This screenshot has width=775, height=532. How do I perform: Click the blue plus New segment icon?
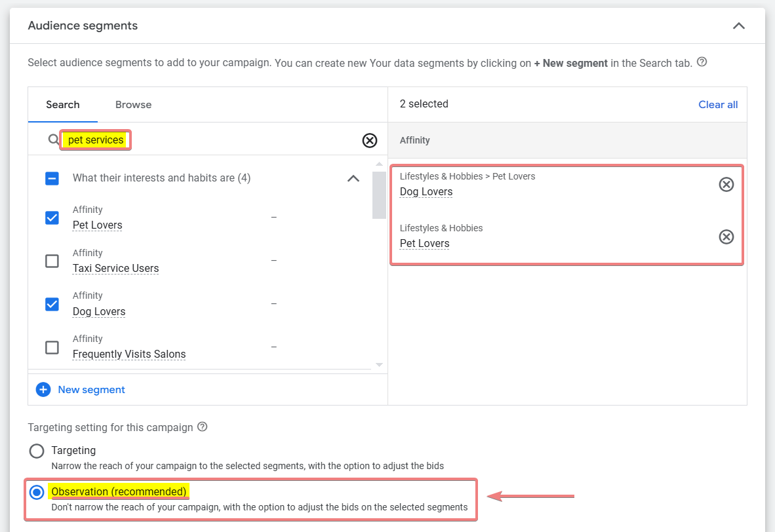tap(43, 390)
